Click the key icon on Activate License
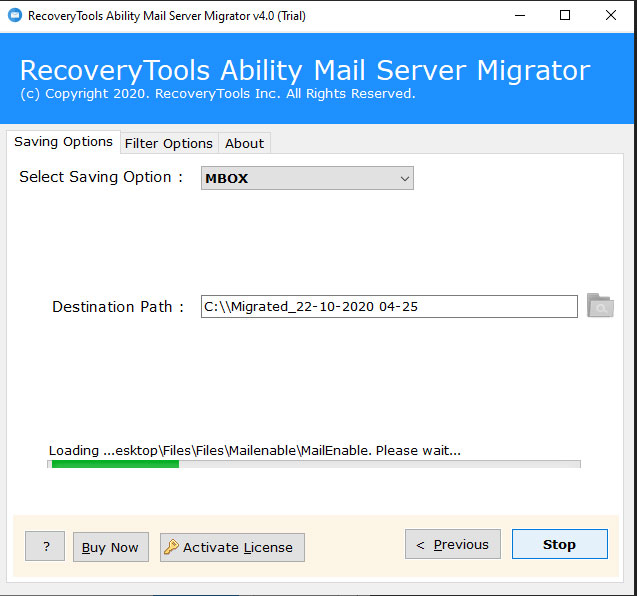This screenshot has height=596, width=637. click(171, 547)
